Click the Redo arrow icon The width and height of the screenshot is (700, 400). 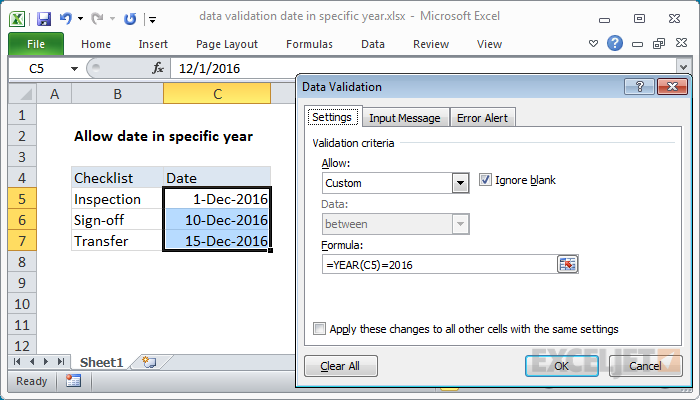[x=97, y=18]
